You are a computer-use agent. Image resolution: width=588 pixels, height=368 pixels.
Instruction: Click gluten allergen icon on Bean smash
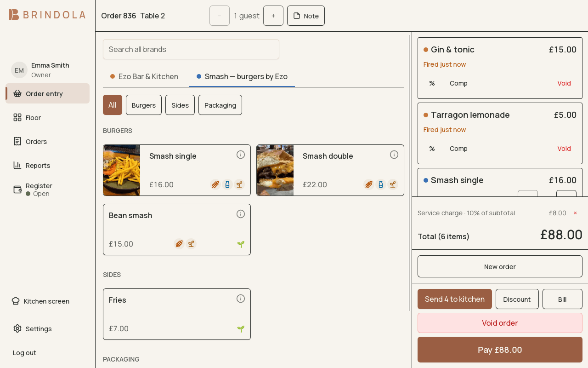click(179, 244)
